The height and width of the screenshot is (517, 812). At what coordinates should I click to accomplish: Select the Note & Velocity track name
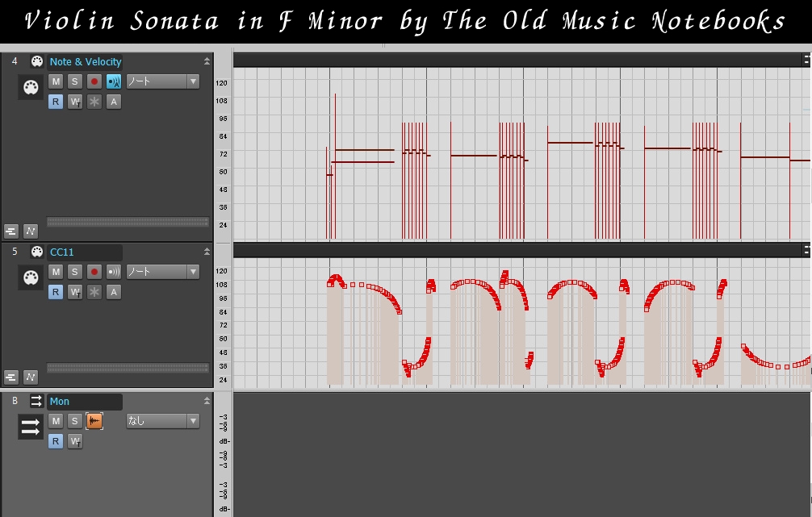coord(85,61)
